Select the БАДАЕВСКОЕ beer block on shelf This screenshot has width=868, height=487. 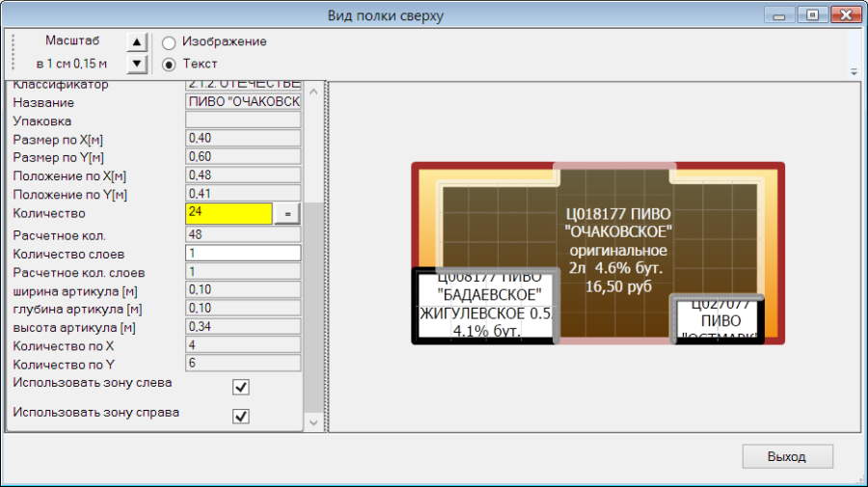(485, 306)
